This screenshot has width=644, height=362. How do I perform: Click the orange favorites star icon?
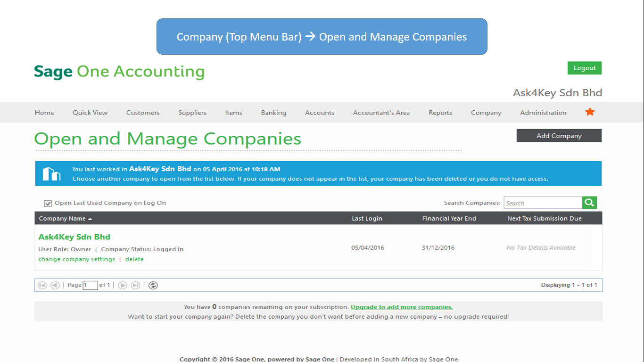[x=590, y=112]
